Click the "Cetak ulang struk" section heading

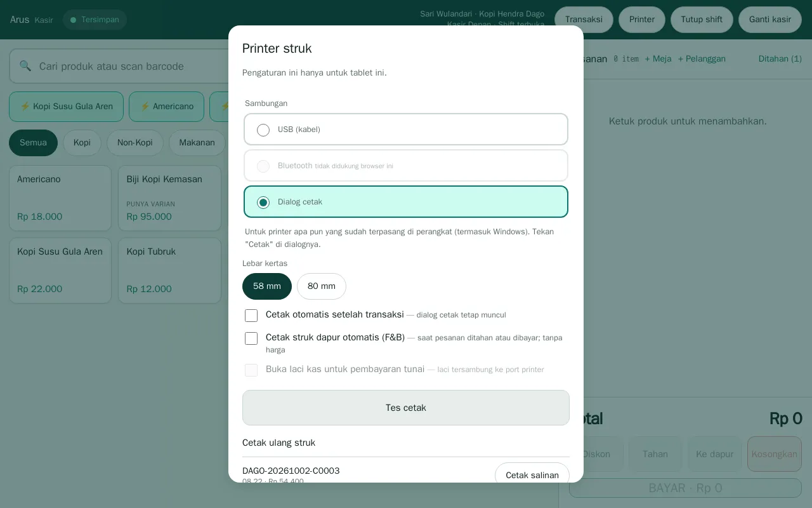tap(279, 443)
